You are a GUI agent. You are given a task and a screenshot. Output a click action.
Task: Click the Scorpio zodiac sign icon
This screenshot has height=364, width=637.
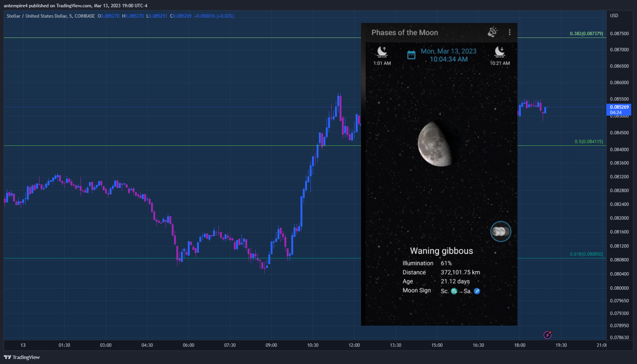[x=454, y=291]
